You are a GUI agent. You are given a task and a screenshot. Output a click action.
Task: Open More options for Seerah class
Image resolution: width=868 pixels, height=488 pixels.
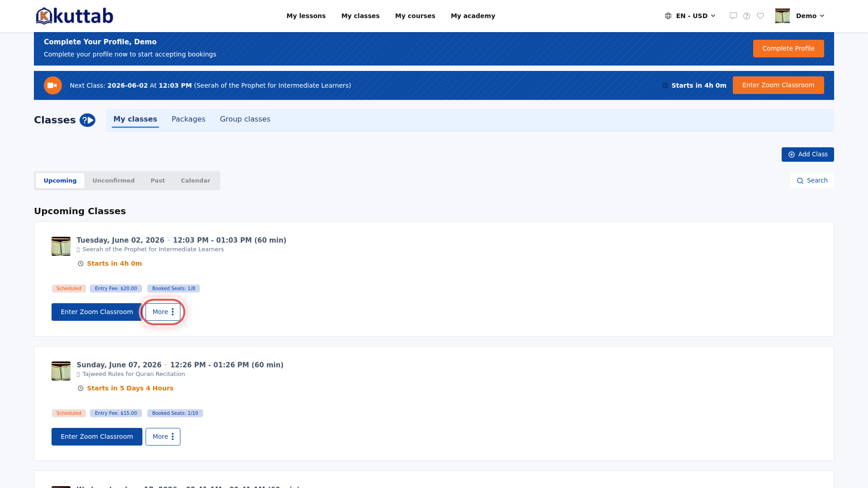163,312
